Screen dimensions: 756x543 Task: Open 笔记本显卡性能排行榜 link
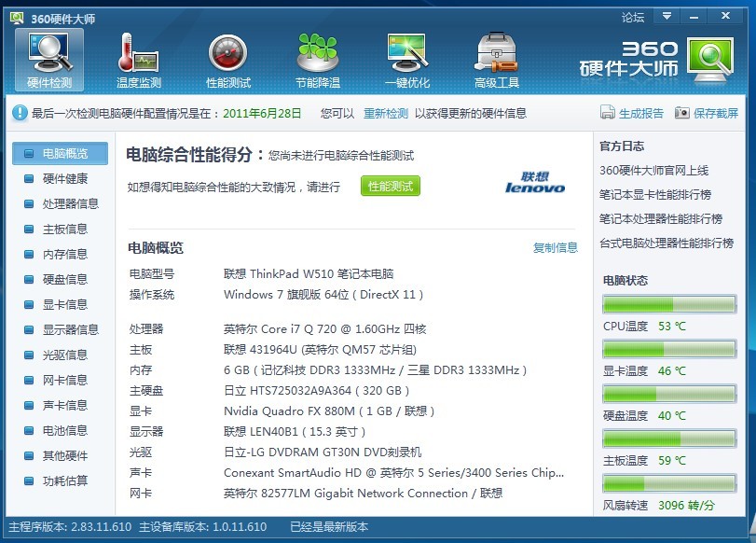click(x=655, y=194)
